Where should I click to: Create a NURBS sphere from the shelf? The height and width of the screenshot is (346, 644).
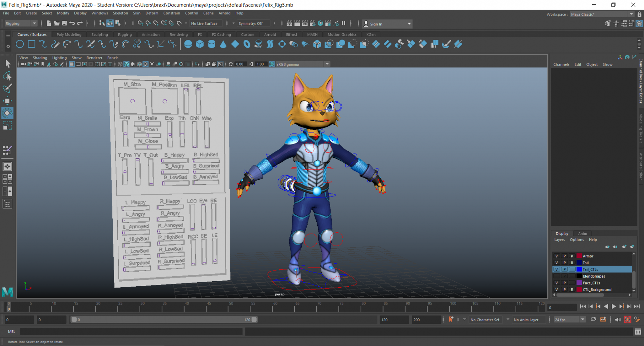pyautogui.click(x=188, y=44)
